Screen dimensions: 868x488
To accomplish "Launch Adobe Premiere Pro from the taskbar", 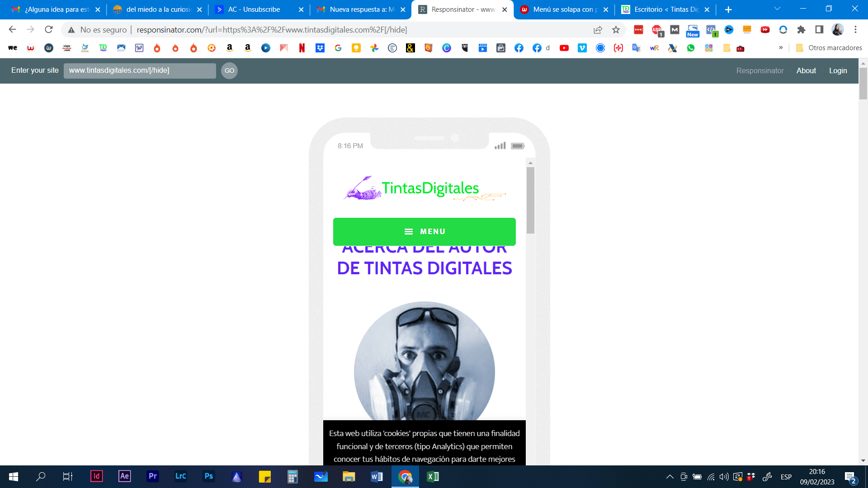I will (152, 476).
